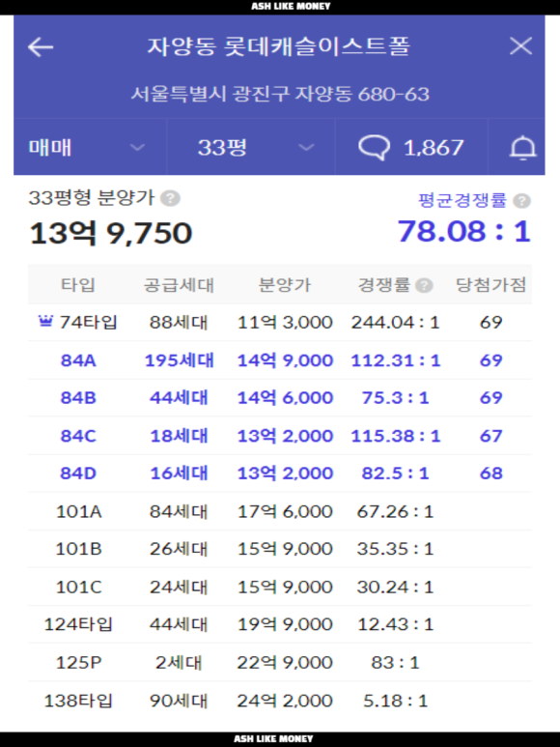Click address 서울특별시 광진구 자양동 680-63
Screen dimensions: 560x747
(280, 94)
